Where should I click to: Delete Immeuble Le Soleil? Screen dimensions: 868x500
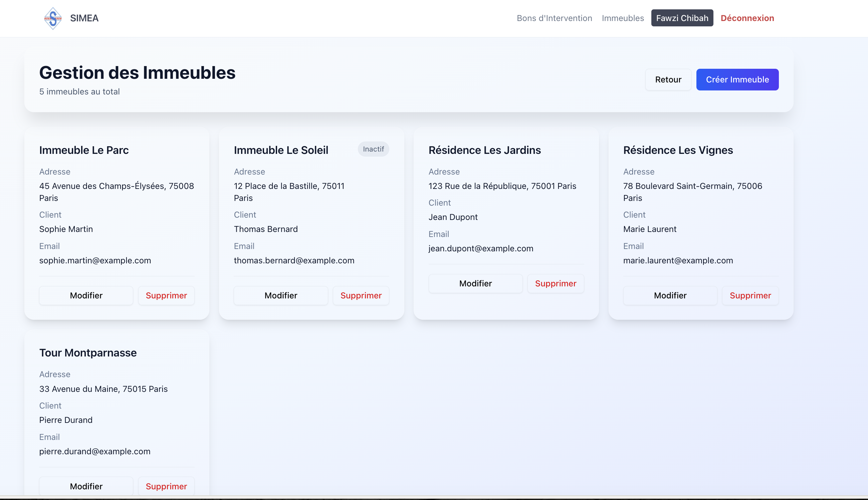[x=361, y=295]
